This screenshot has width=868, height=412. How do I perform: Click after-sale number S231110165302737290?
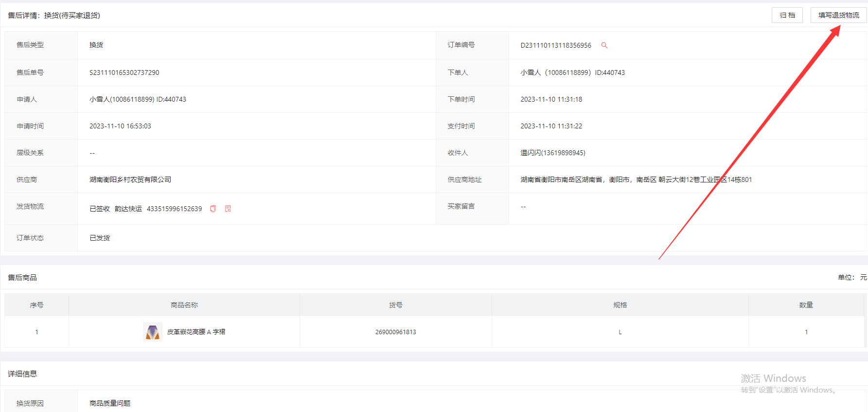click(124, 72)
